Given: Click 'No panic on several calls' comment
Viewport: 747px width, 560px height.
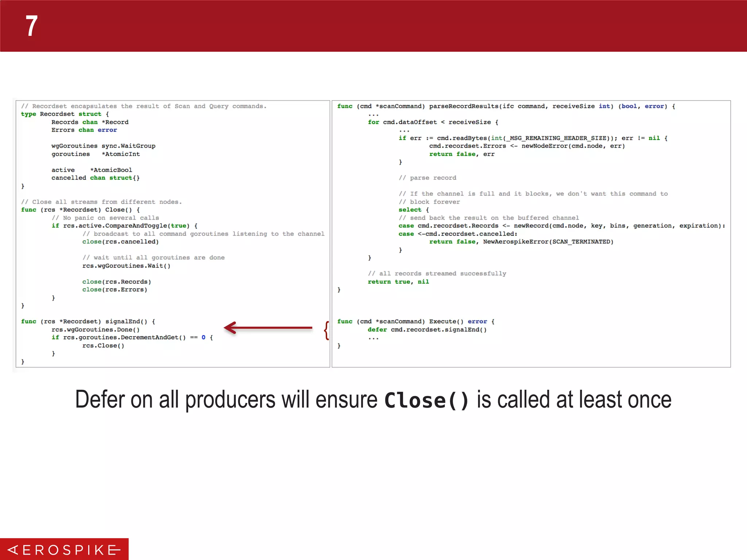Looking at the screenshot, I should 105,218.
